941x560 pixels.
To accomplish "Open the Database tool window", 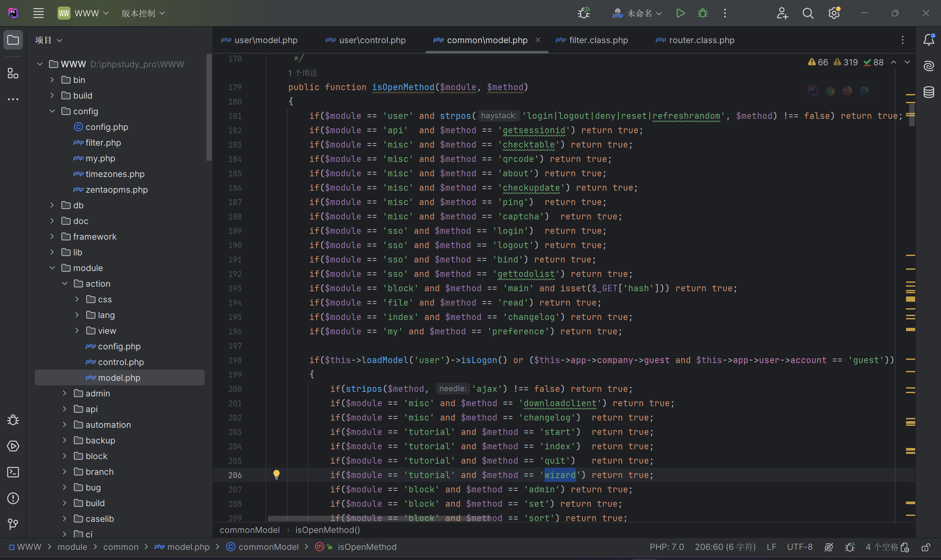I will tap(929, 92).
